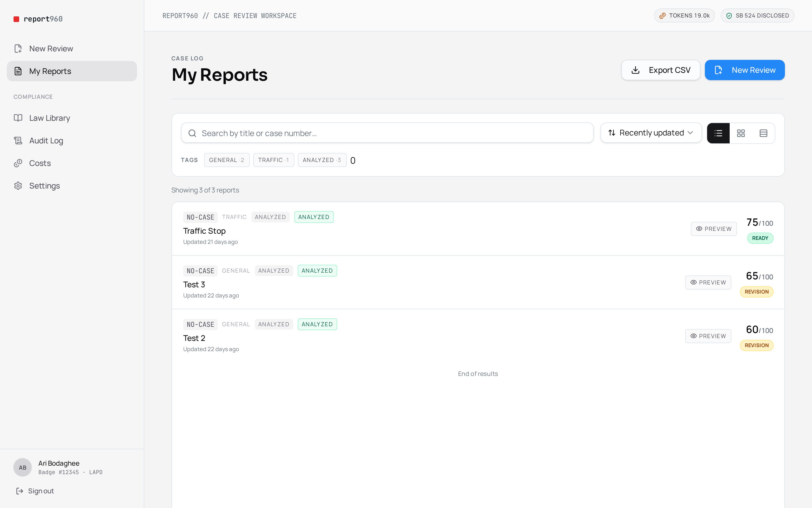Click the TRAFFIC label on Traffic Stop row
Image resolution: width=812 pixels, height=508 pixels.
[x=234, y=217]
